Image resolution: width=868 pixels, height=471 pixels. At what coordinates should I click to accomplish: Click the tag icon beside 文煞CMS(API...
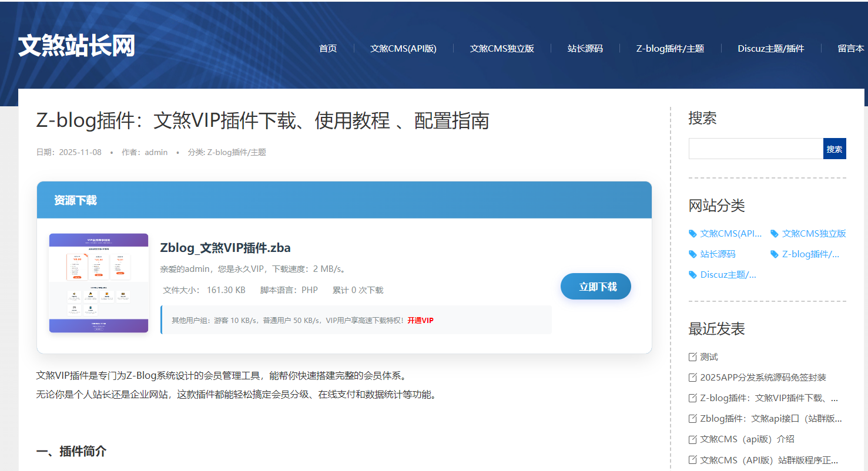692,234
